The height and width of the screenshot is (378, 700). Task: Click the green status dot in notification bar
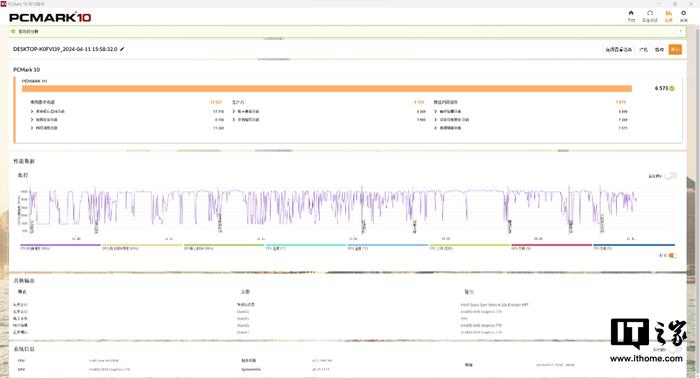13,31
